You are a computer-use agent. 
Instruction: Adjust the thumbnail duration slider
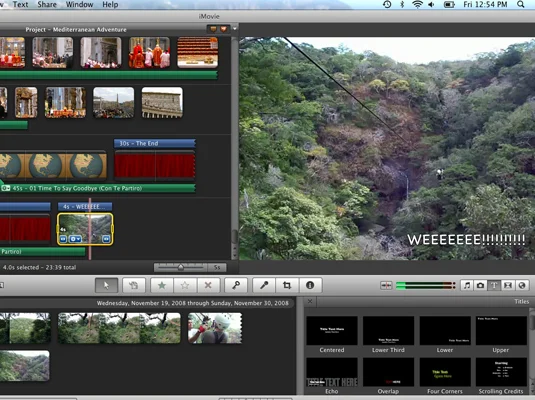click(x=180, y=268)
